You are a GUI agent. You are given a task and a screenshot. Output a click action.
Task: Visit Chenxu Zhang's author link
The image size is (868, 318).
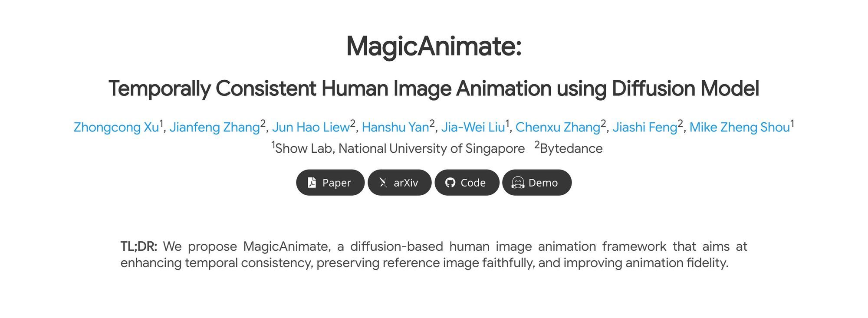coord(558,127)
